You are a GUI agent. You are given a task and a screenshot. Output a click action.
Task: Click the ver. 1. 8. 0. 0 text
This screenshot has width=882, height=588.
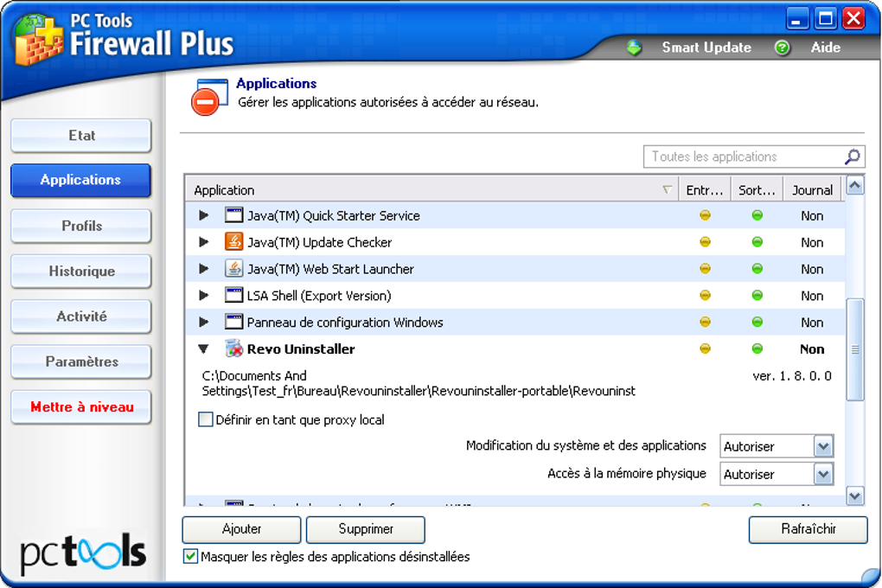point(792,376)
